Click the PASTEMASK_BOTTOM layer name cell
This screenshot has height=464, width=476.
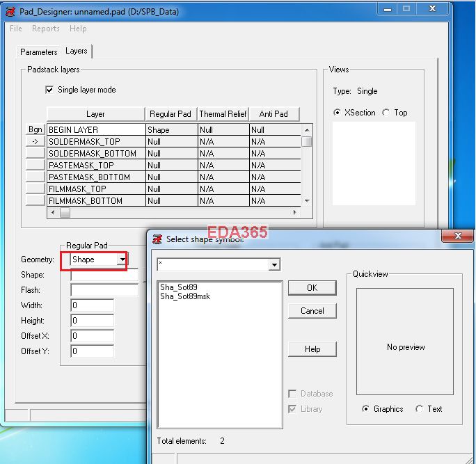click(x=96, y=177)
